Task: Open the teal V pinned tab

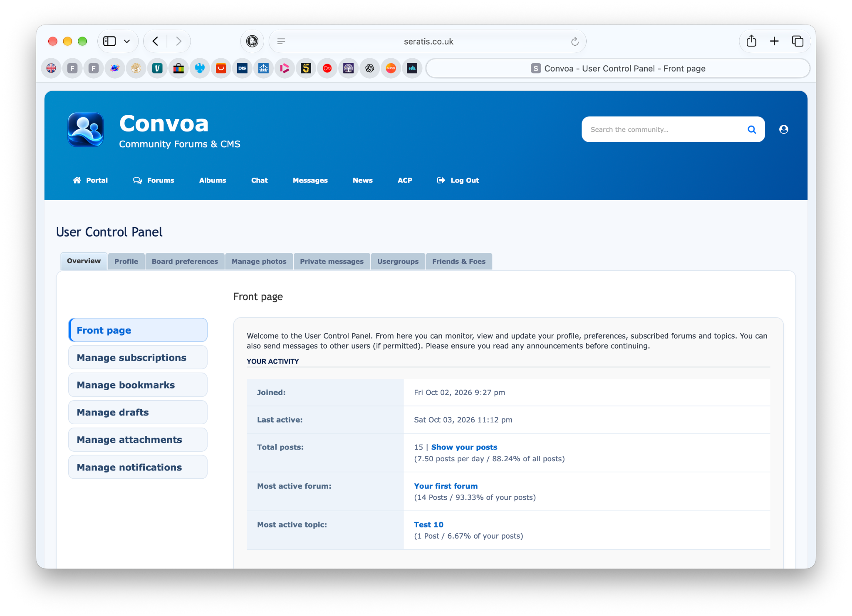Action: coord(157,68)
